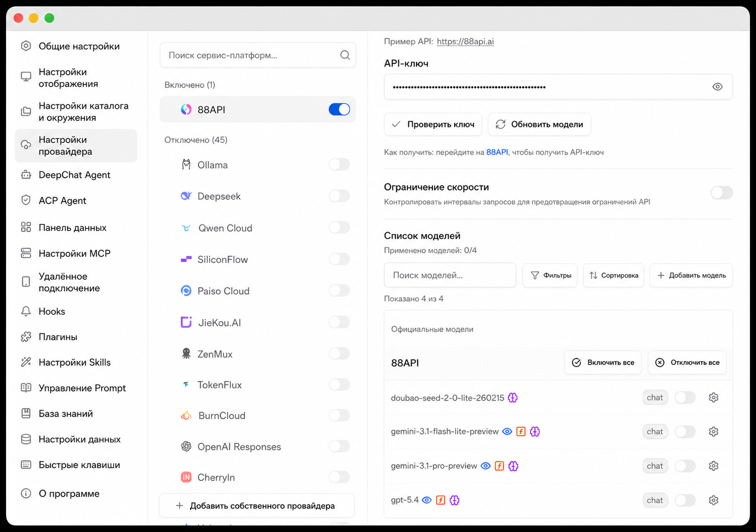
Task: Click the search magnifier icon in provider search
Action: point(345,55)
